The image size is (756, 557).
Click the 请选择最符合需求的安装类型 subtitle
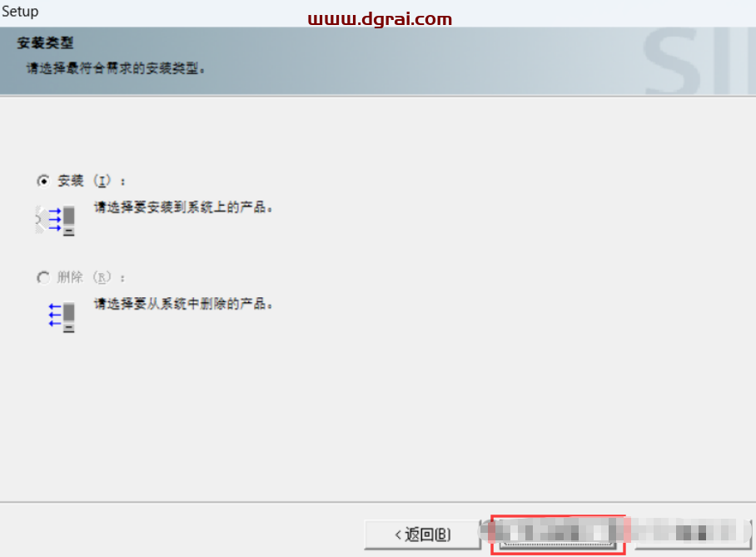(x=116, y=68)
